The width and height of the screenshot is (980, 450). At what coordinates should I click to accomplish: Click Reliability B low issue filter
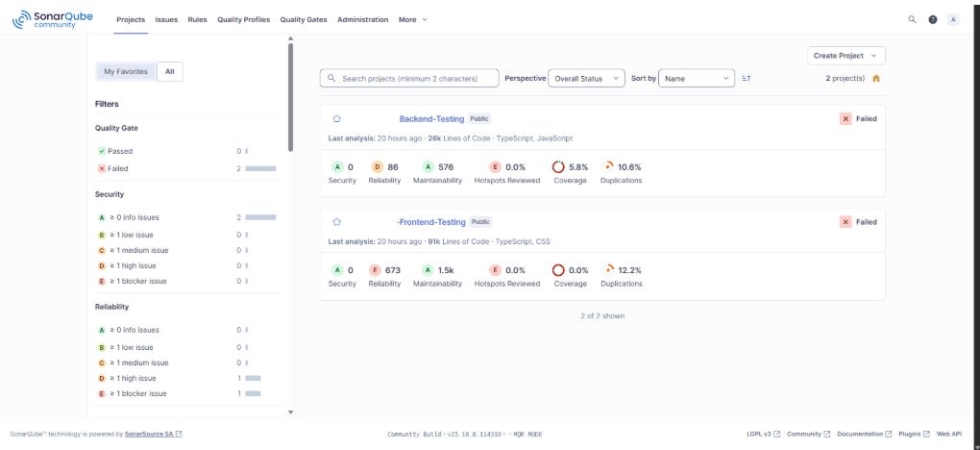pos(185,347)
